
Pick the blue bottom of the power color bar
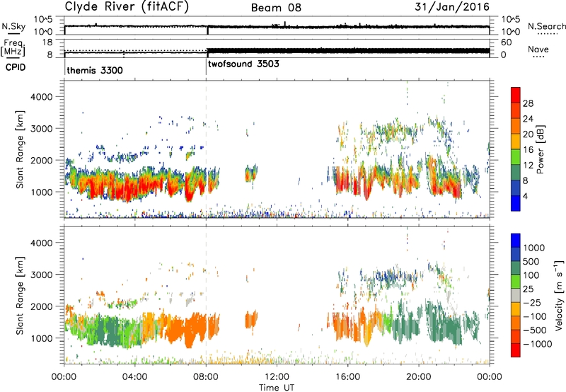(516, 204)
